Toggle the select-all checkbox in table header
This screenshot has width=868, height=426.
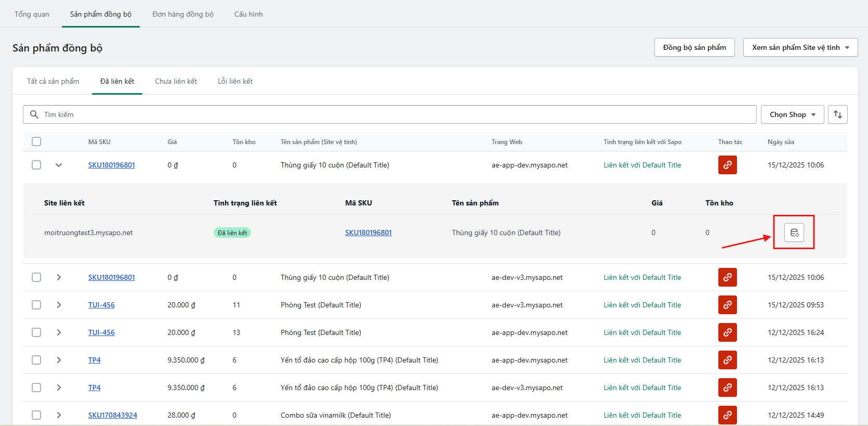point(36,141)
